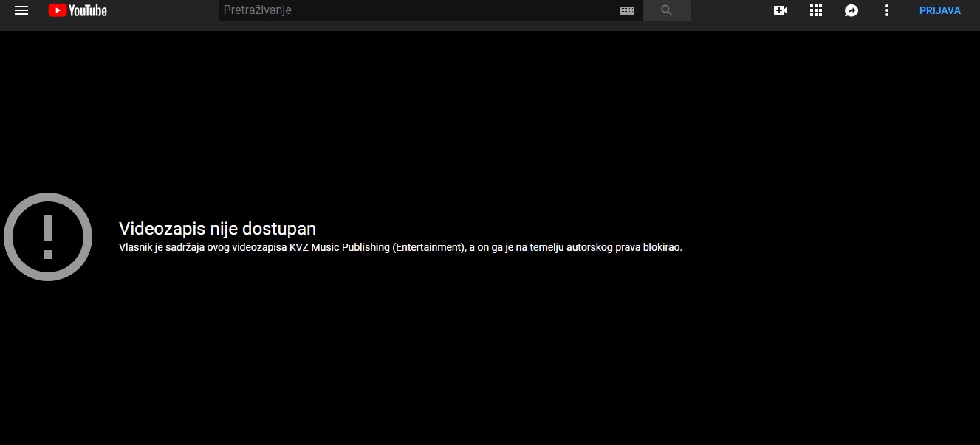
Task: Click the create video camera icon
Action: pos(781,10)
